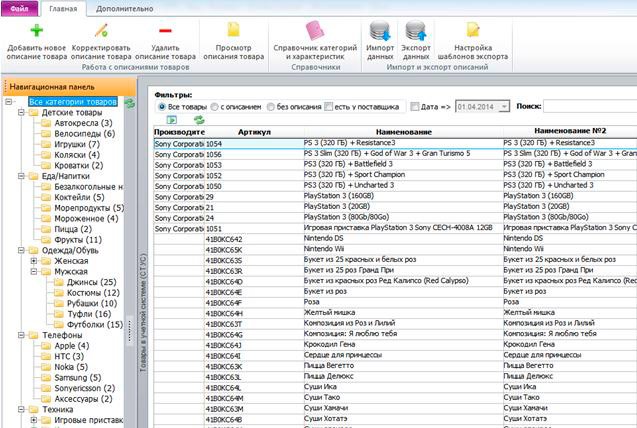Click the green play-style icon above table
This screenshot has width=637, height=428.
171,120
